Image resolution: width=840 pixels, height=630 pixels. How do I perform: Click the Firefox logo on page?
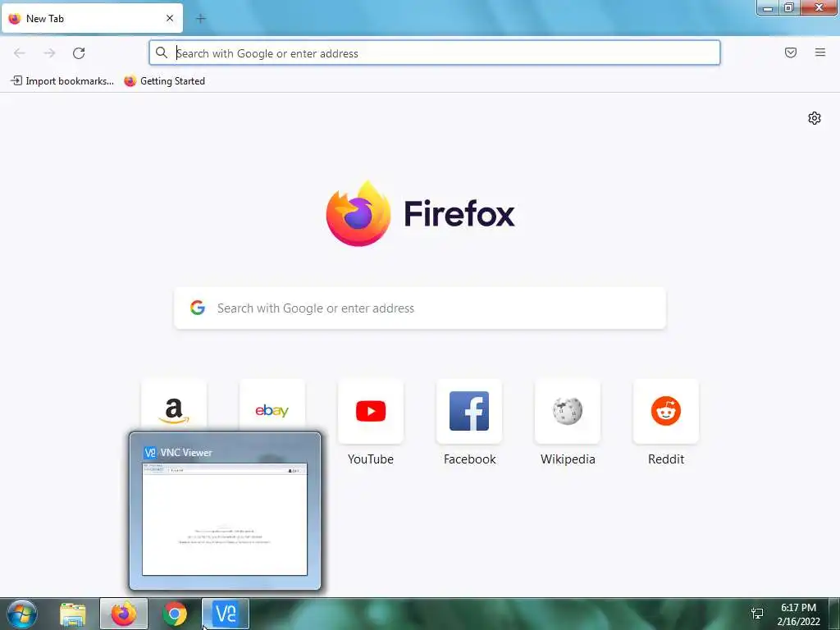(421, 214)
